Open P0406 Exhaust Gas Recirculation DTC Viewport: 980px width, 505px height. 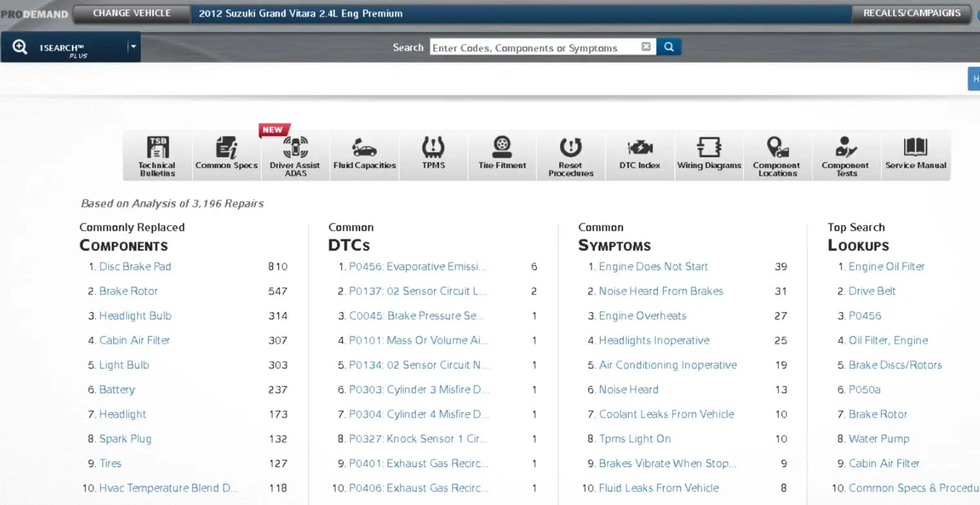point(419,488)
